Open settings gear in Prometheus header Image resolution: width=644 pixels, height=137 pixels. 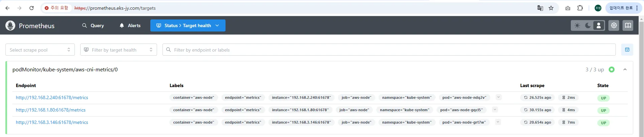614,25
